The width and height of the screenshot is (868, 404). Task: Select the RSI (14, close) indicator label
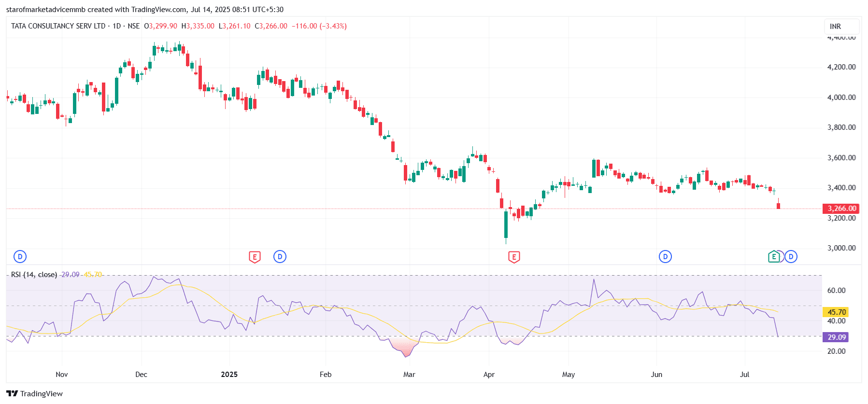coord(34,275)
